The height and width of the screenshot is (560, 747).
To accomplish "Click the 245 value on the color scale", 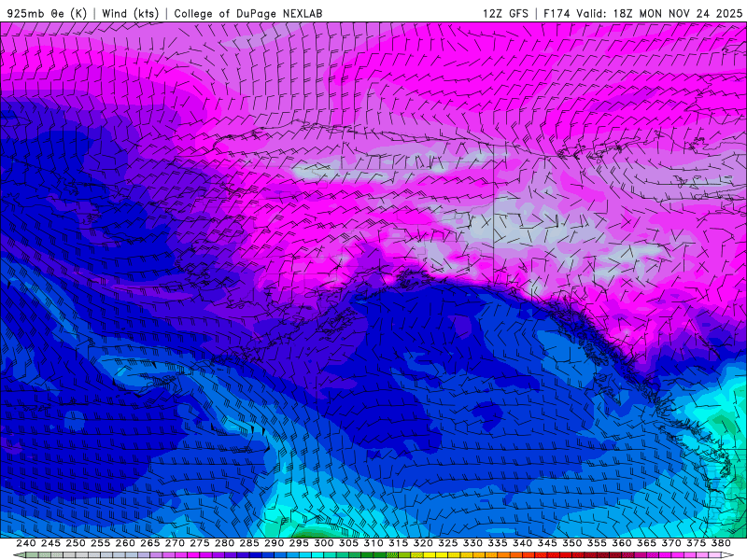I will [50, 543].
